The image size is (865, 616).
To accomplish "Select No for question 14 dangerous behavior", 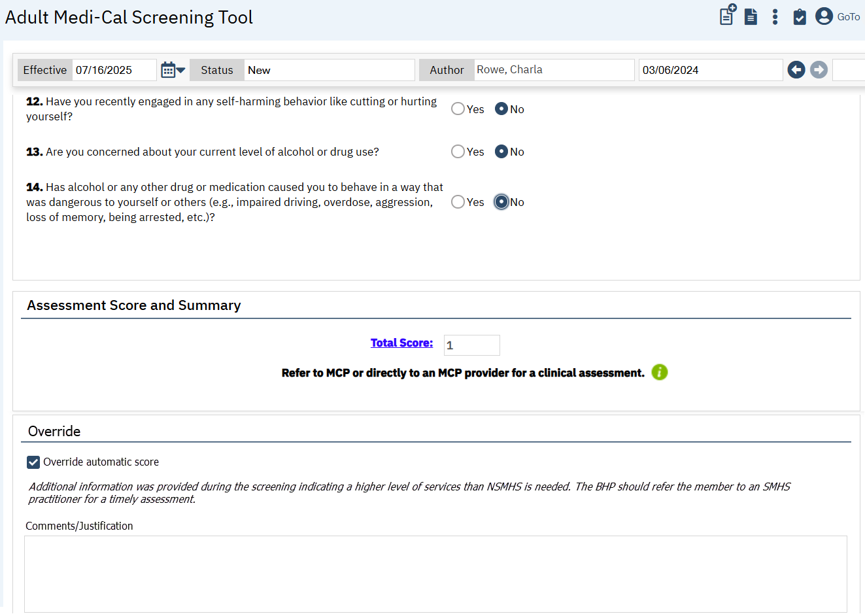I will pyautogui.click(x=501, y=202).
